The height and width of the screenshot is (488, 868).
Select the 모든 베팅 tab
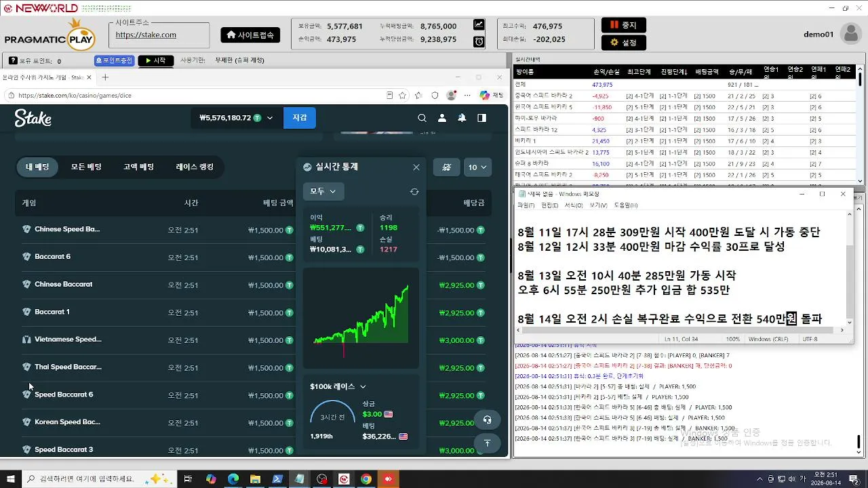tap(86, 167)
